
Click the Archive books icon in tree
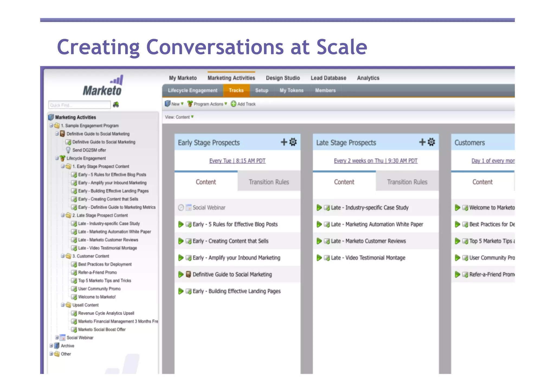click(x=57, y=346)
